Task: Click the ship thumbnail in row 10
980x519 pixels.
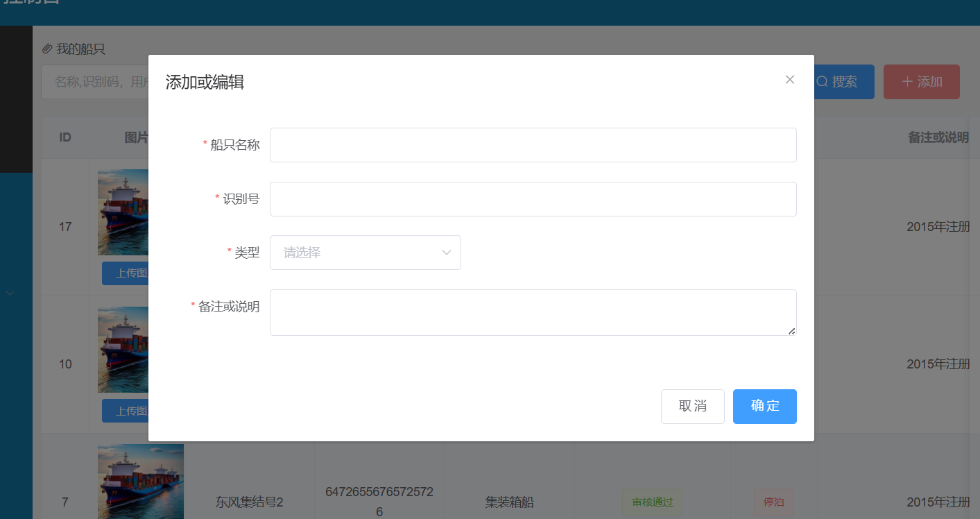Action: [123, 350]
